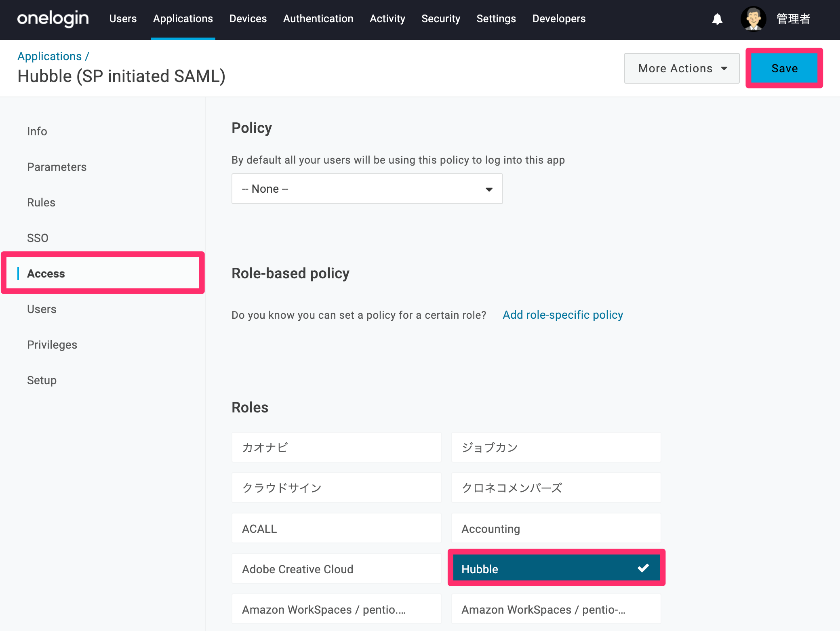Switch to the Privileges tab
The width and height of the screenshot is (840, 631).
tap(52, 345)
